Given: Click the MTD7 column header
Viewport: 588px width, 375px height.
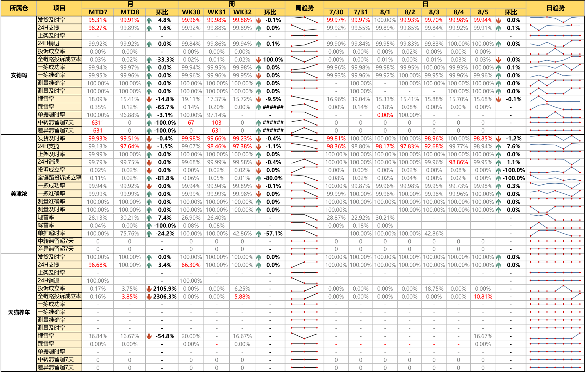Looking at the screenshot, I should click(98, 12).
